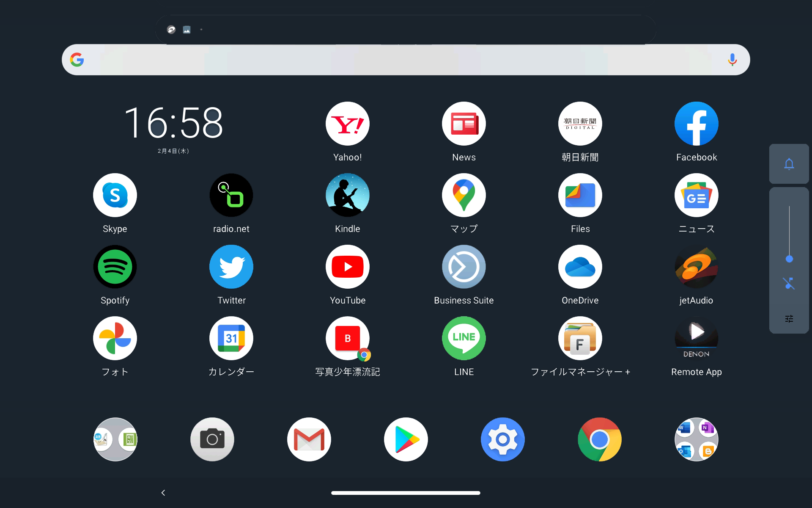Launch the Kindle reading app
Viewport: 812px width, 508px height.
click(x=347, y=195)
